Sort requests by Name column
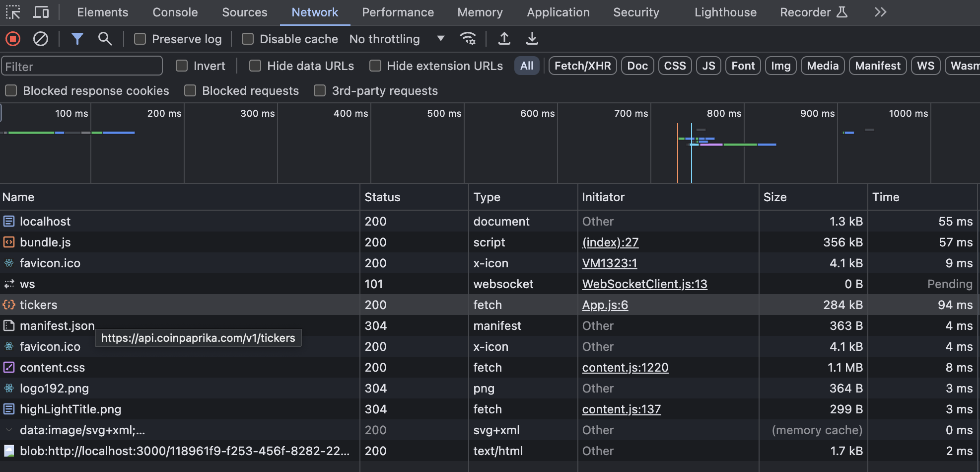This screenshot has width=980, height=472. (180, 197)
